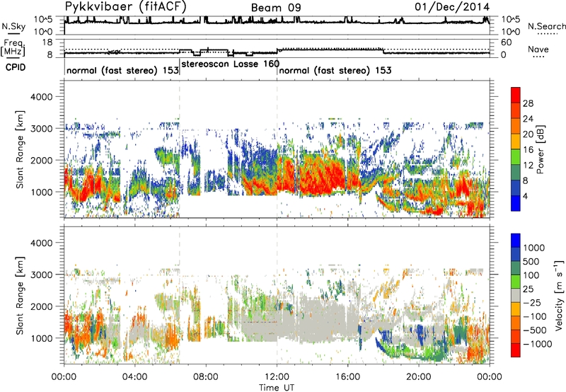The width and height of the screenshot is (566, 392).
Task: Click the 28 value on Power colorbar
Action: point(528,103)
